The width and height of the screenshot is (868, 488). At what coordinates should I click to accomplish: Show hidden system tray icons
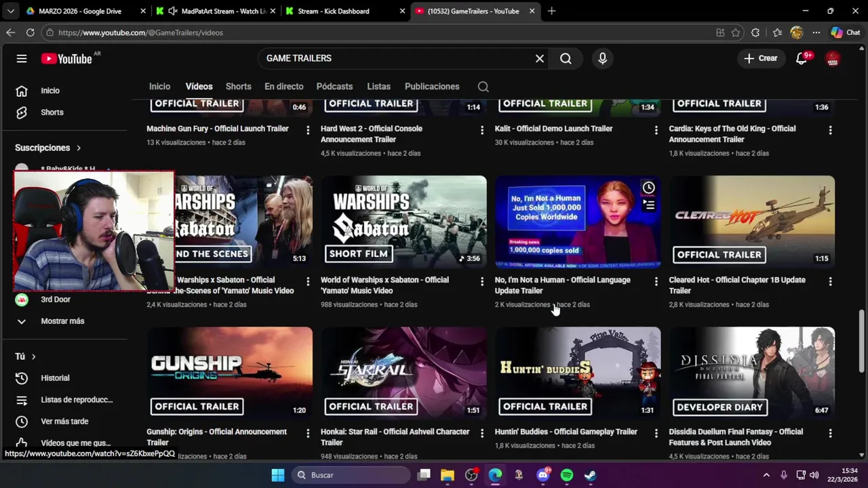766,475
